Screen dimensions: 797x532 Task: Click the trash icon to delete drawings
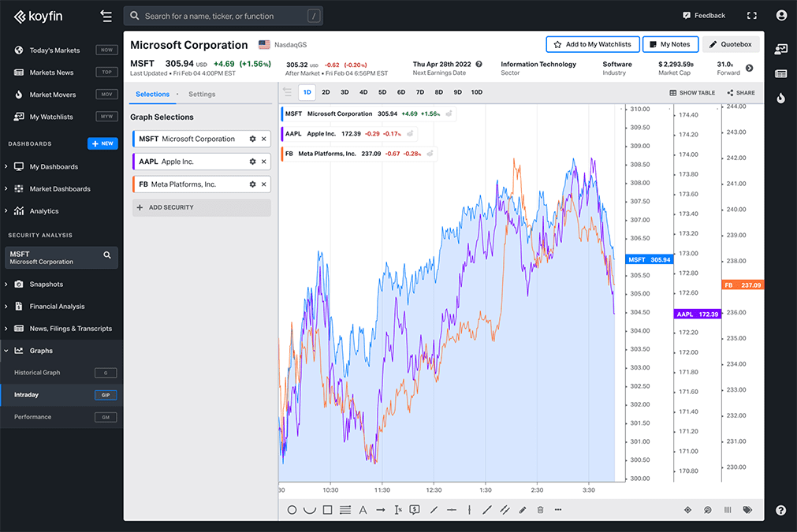[x=540, y=510]
